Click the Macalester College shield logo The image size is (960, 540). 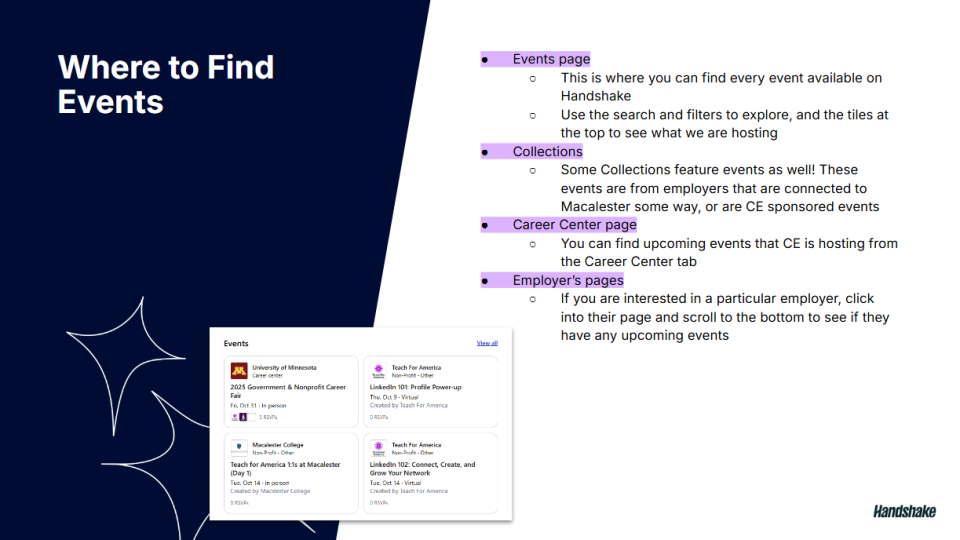click(x=239, y=448)
